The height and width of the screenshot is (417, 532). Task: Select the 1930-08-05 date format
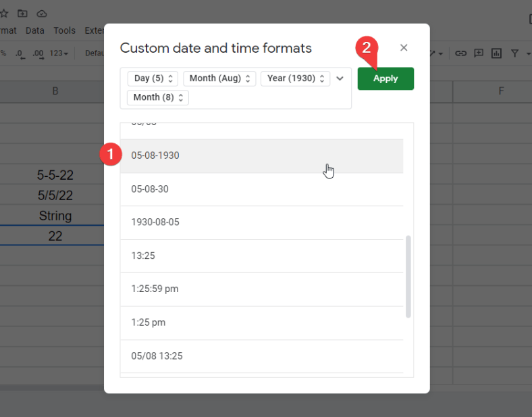[261, 222]
